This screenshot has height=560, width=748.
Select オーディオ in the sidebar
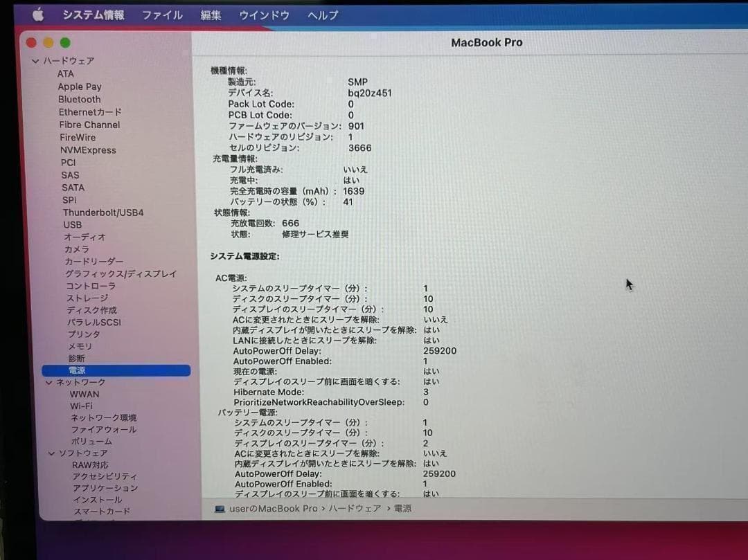coord(85,237)
